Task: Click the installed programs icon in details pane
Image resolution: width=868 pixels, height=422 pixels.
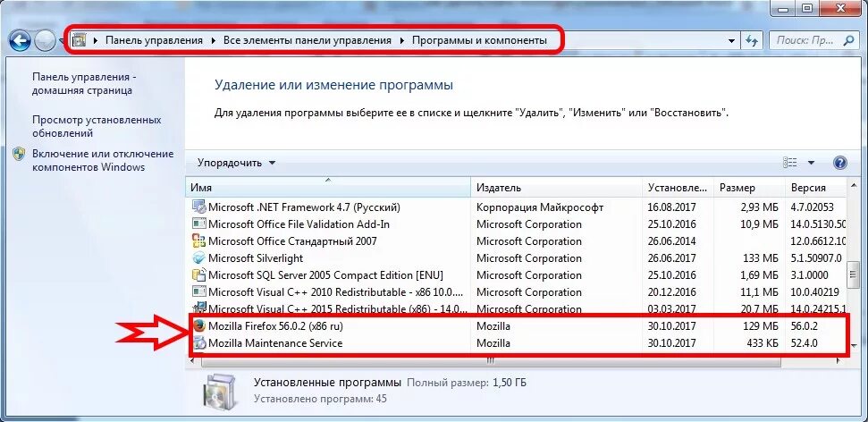Action: coord(222,392)
